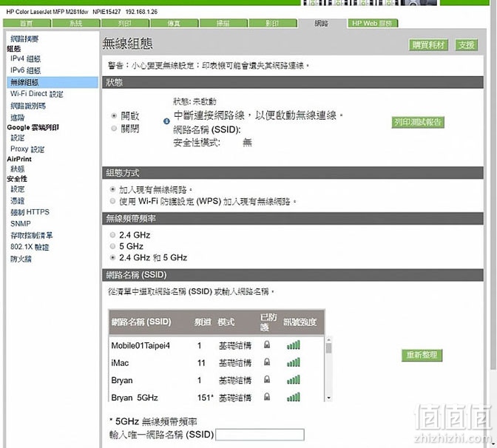Viewport: 497px width, 448px height.
Task: Select the iMac network name
Action: [x=120, y=363]
